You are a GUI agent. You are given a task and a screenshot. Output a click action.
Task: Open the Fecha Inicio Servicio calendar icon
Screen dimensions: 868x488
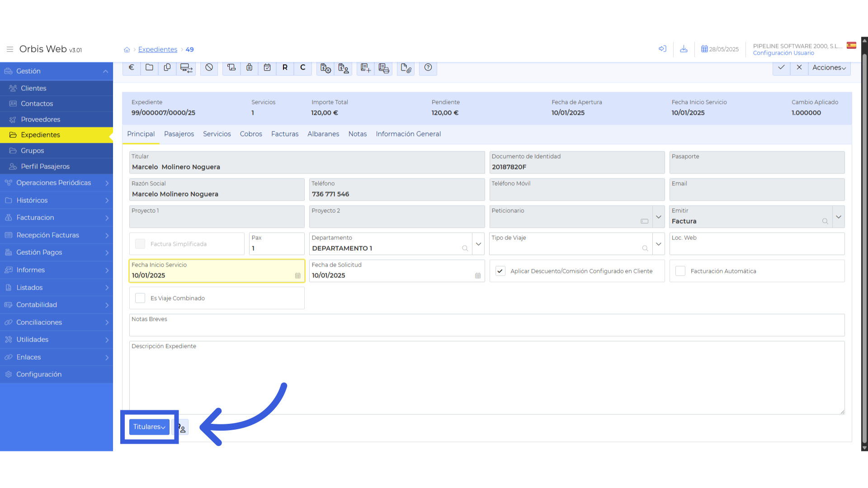pyautogui.click(x=297, y=276)
